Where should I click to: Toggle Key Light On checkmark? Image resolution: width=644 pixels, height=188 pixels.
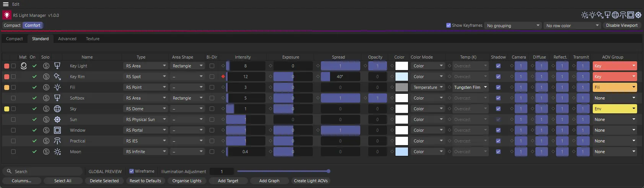(34, 66)
